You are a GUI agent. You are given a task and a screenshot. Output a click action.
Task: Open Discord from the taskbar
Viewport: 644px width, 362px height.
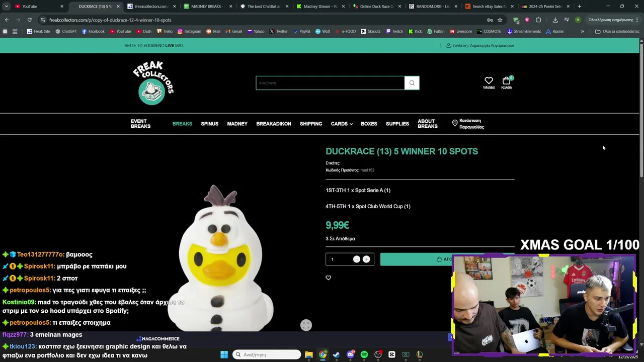point(350,354)
